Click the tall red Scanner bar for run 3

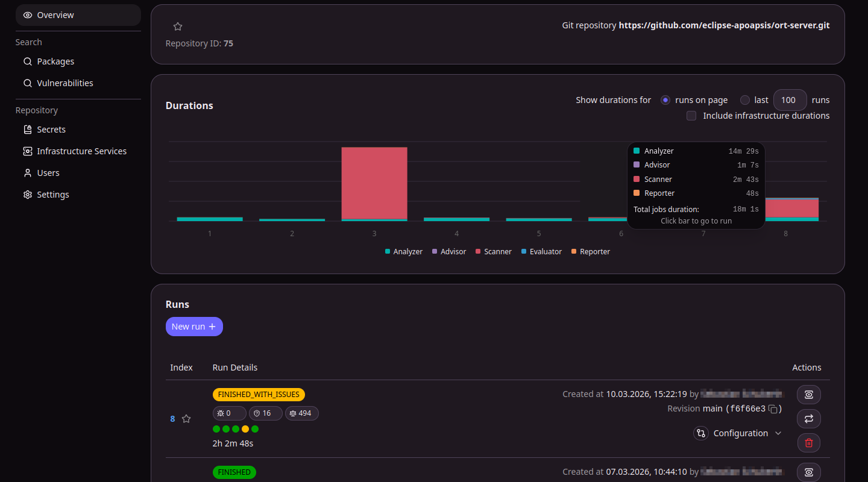pos(374,183)
